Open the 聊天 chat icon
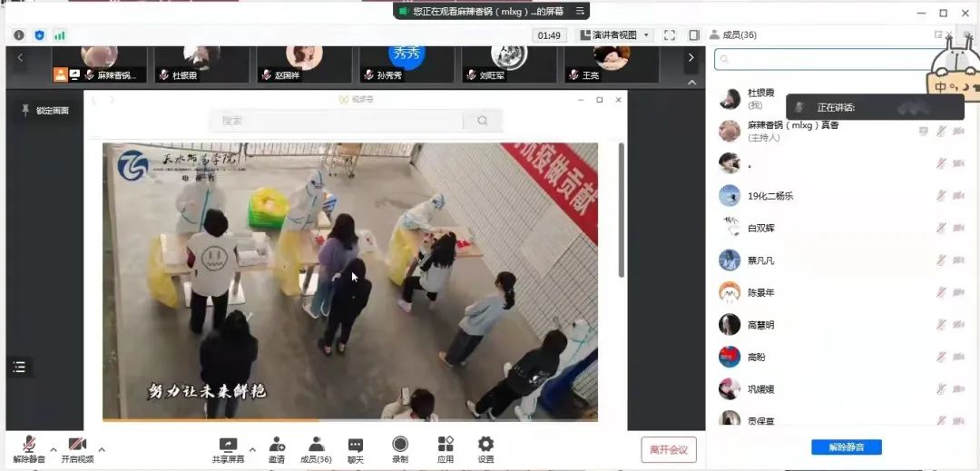The height and width of the screenshot is (471, 980). 355,445
